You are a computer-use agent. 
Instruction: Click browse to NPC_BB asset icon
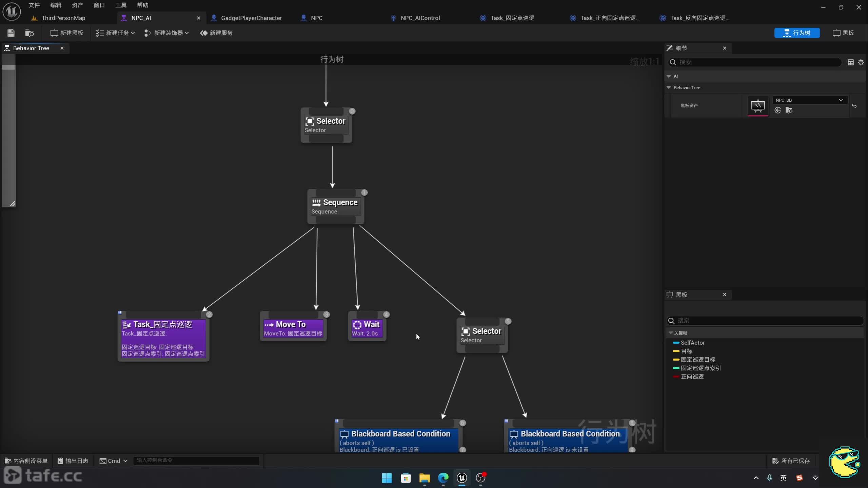coord(789,110)
